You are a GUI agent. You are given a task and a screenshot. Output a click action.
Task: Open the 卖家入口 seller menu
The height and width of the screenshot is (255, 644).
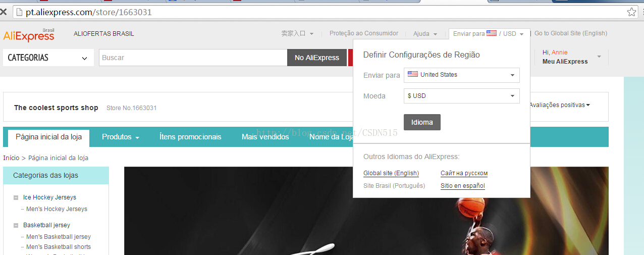click(297, 33)
